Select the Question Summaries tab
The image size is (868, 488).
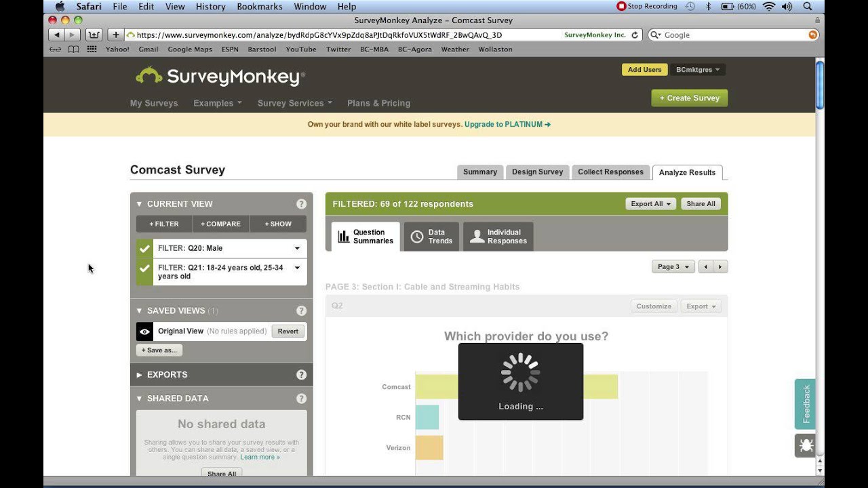(x=366, y=237)
